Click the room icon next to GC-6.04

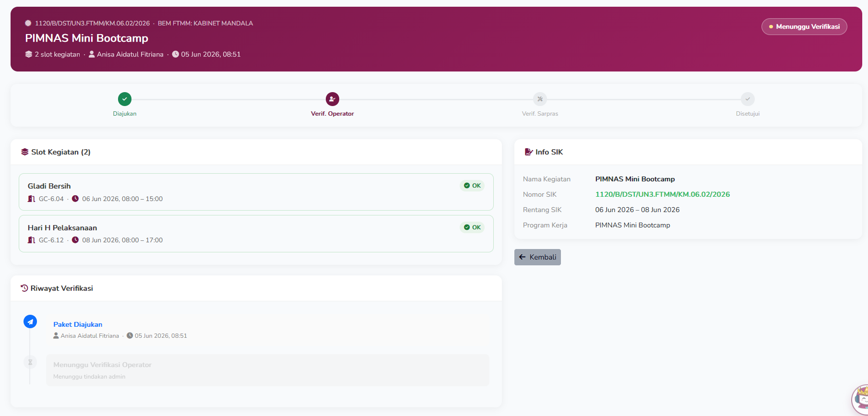coord(32,199)
